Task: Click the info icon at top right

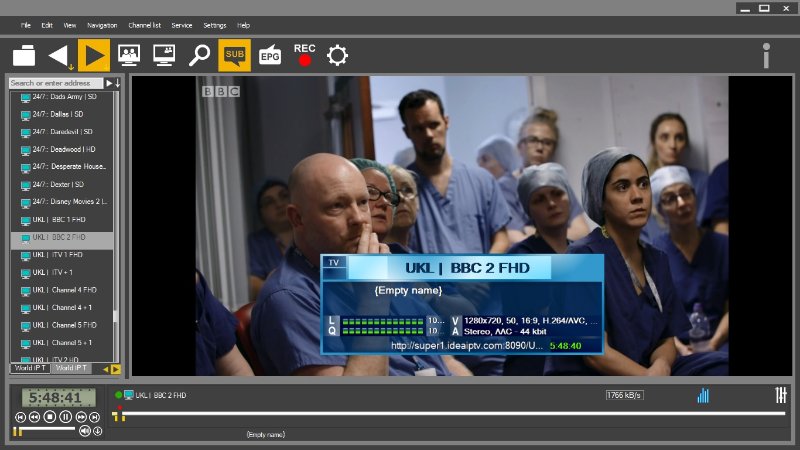Action: tap(766, 55)
